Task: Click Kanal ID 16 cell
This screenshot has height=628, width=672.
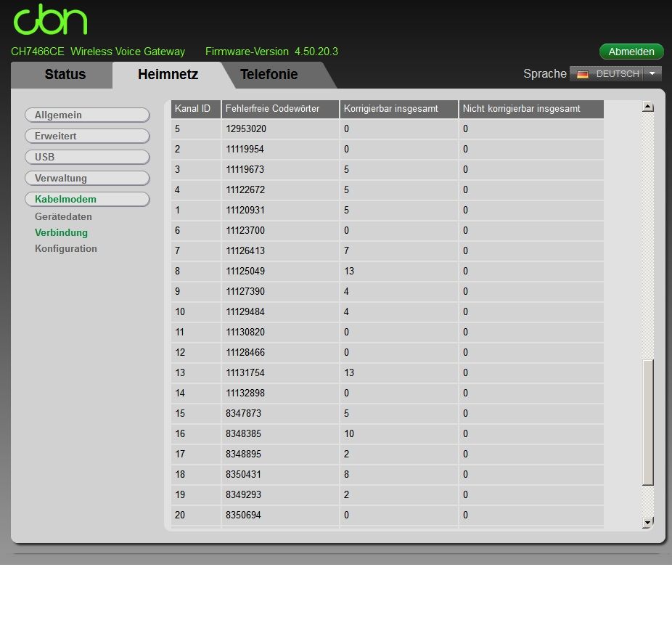Action: (196, 434)
